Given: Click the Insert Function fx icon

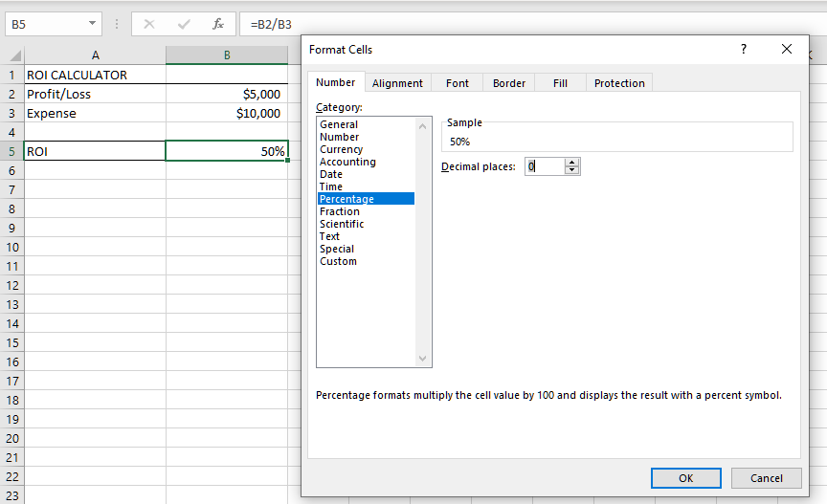Looking at the screenshot, I should pyautogui.click(x=218, y=24).
